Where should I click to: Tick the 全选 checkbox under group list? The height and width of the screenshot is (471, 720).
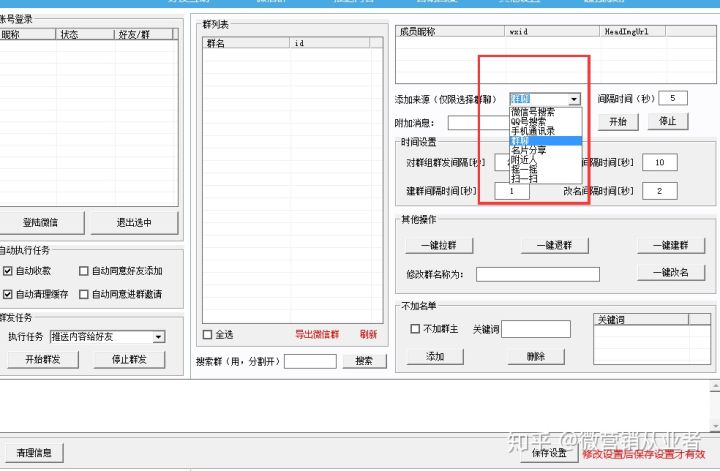click(x=208, y=335)
